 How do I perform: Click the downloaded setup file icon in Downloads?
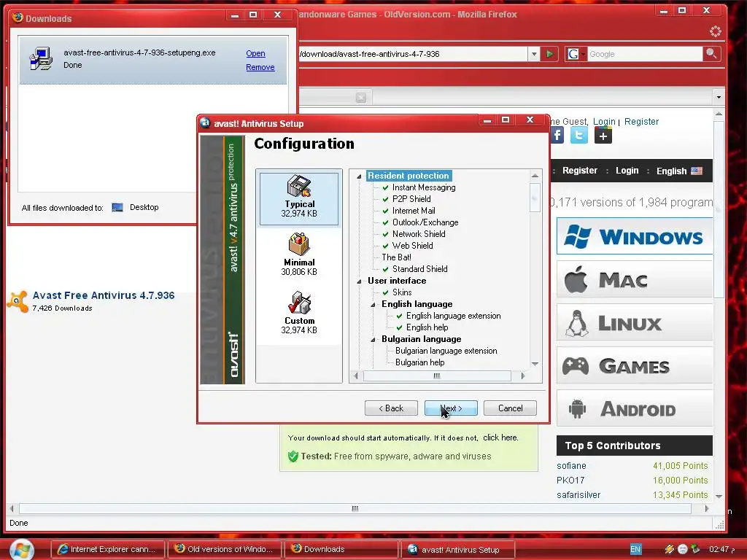(x=41, y=60)
